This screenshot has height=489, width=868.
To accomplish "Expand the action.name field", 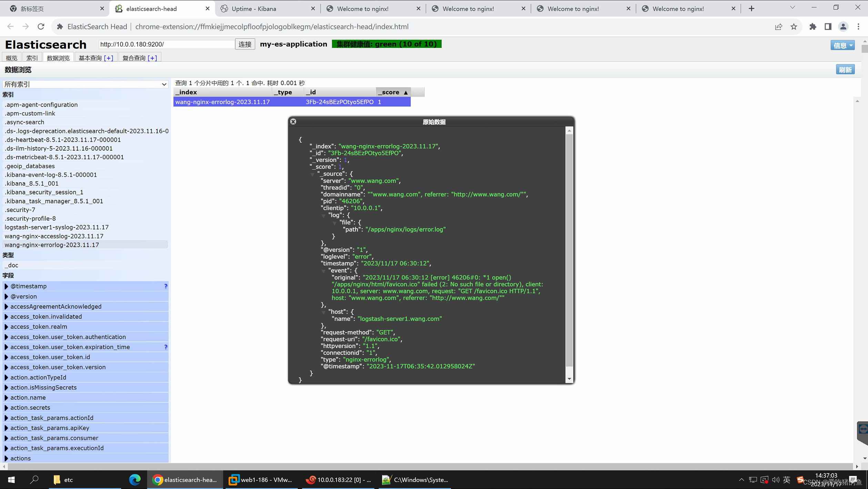I will click(x=6, y=398).
